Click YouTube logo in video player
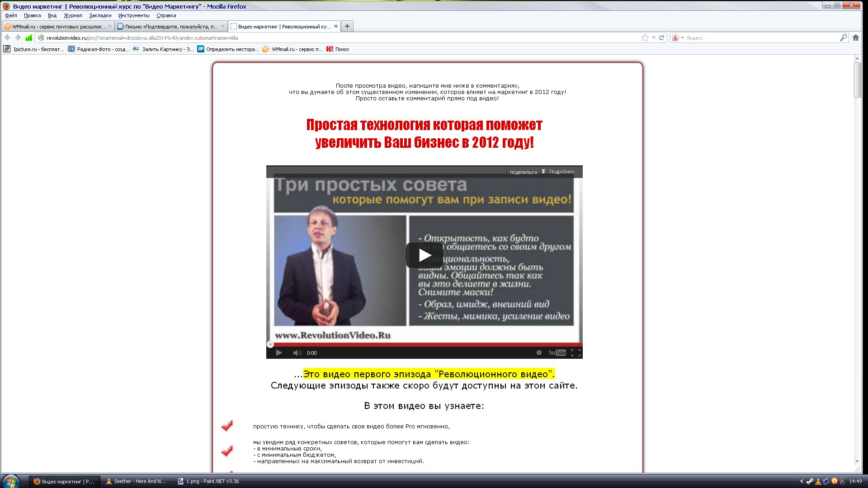868x488 pixels. 557,353
